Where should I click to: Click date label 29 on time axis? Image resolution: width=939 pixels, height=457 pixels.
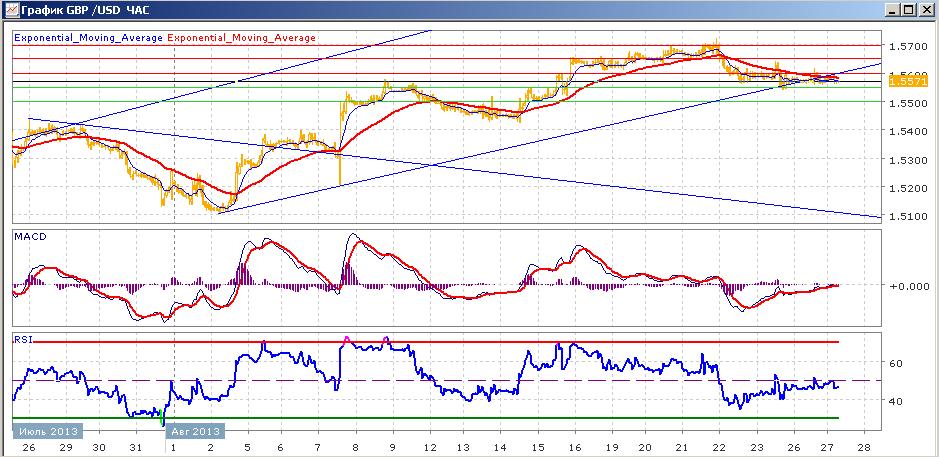[66, 447]
